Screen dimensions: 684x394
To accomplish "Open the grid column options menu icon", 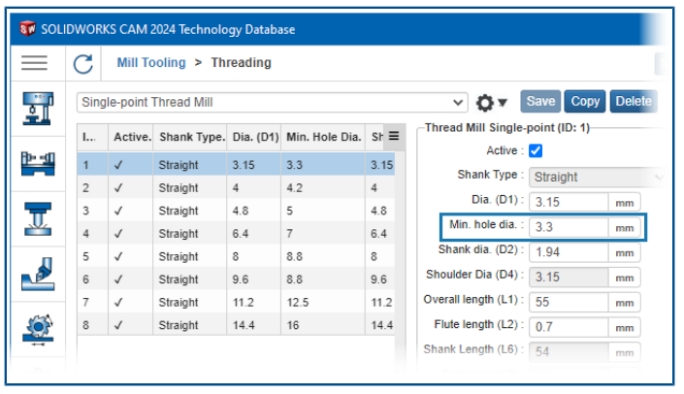I will (x=393, y=136).
